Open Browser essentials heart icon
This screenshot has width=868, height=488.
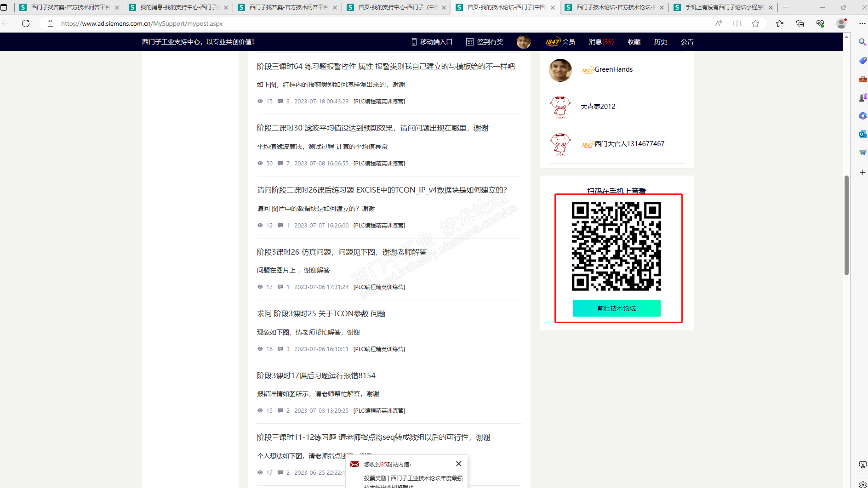(x=820, y=23)
